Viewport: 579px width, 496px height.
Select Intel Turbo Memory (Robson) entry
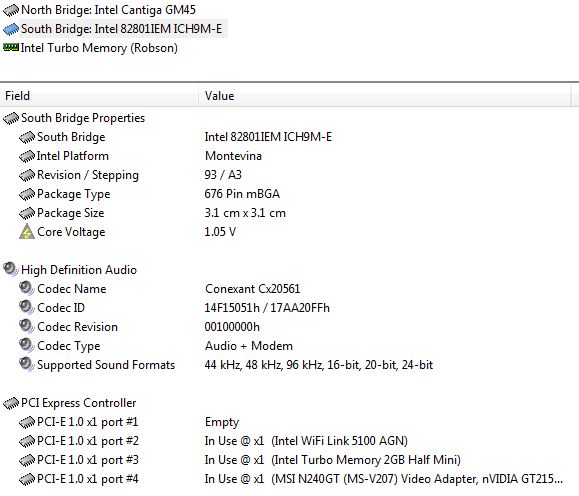[x=99, y=48]
